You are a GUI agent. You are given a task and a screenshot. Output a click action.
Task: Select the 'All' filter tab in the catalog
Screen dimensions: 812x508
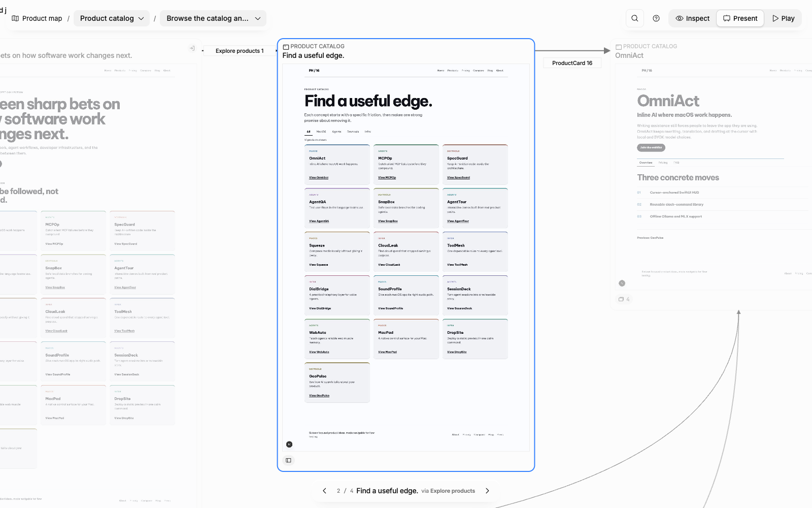coord(309,132)
